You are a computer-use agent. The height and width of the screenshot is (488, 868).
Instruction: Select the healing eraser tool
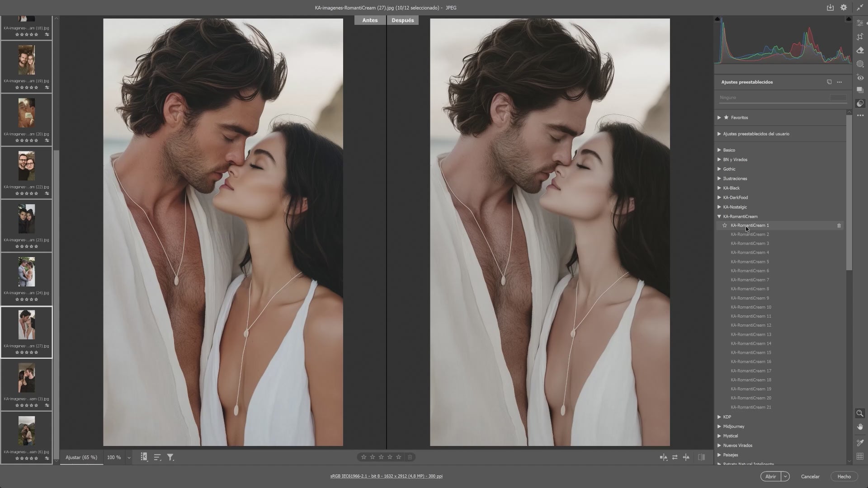[x=860, y=50]
